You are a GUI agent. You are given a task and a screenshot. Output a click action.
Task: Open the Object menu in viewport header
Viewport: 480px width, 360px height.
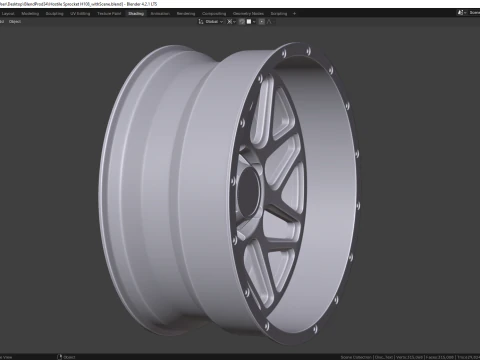tap(15, 22)
